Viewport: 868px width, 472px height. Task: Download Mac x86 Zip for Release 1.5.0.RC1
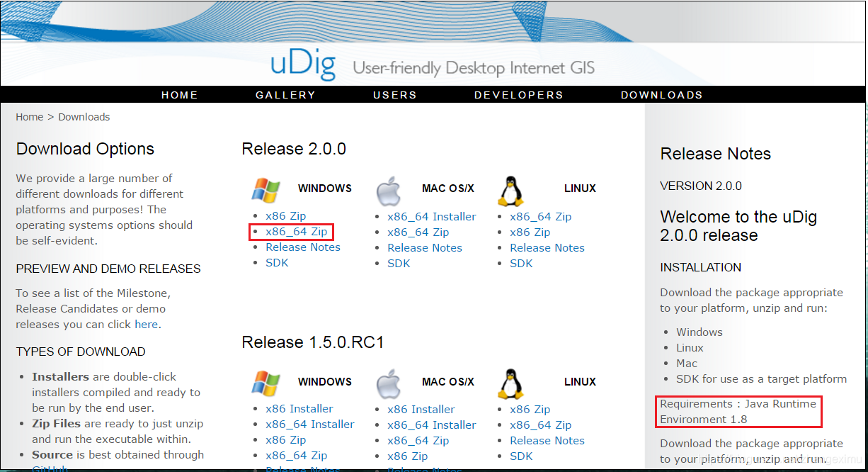[408, 456]
